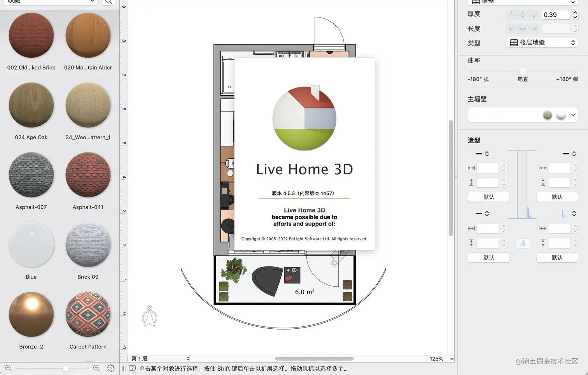Click the 曲率 curvature slider knob

click(523, 71)
